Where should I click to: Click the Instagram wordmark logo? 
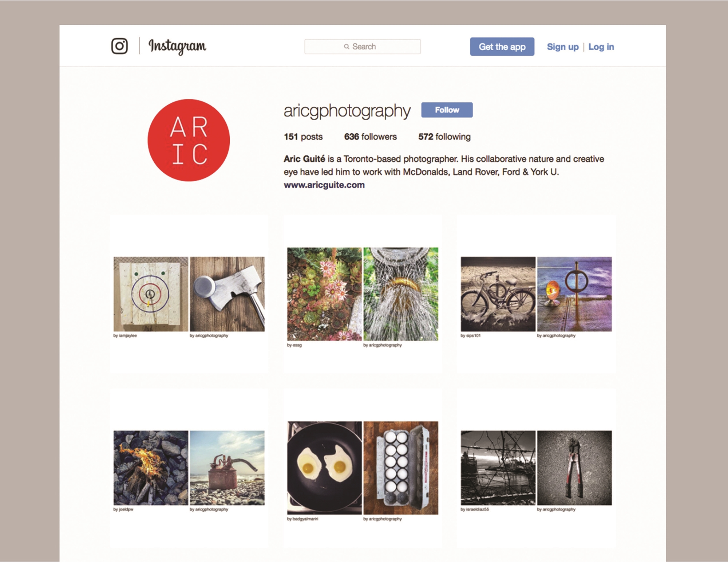[x=177, y=47]
